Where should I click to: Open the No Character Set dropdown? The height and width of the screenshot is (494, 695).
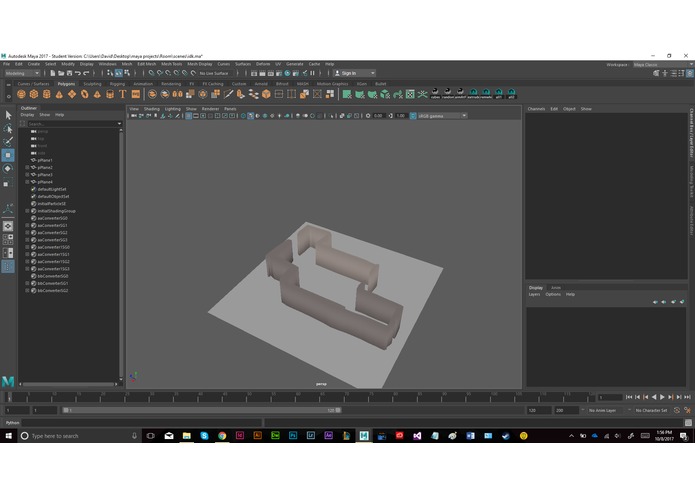pyautogui.click(x=652, y=410)
